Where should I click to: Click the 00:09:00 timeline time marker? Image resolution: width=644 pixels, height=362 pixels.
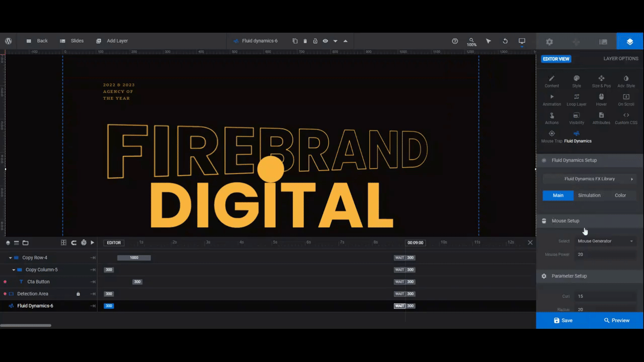[415, 243]
